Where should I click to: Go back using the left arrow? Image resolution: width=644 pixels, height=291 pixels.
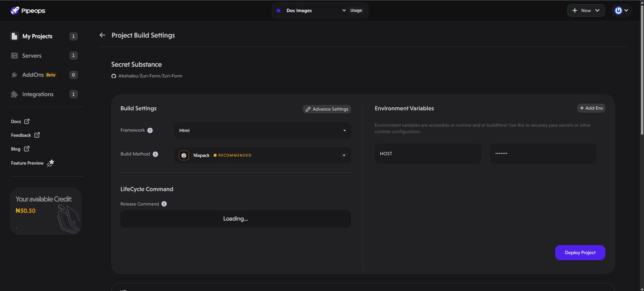coord(103,35)
